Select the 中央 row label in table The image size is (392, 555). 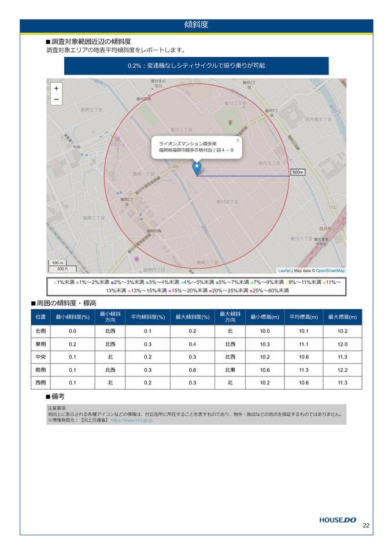tap(40, 357)
